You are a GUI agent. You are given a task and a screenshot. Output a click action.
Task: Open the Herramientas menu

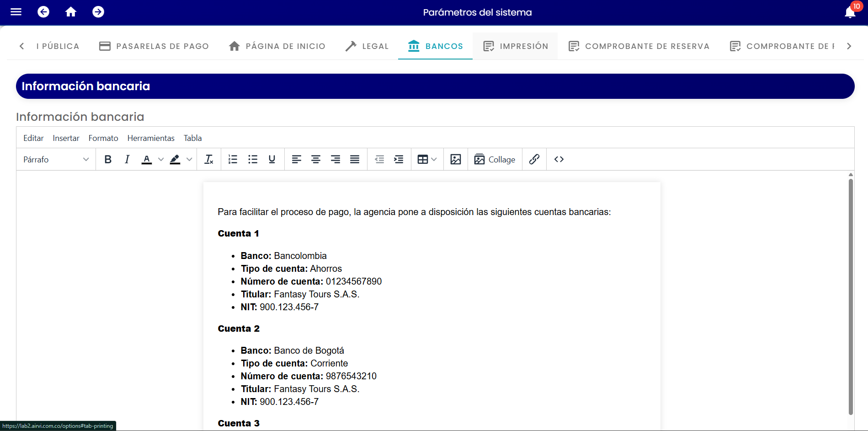151,138
